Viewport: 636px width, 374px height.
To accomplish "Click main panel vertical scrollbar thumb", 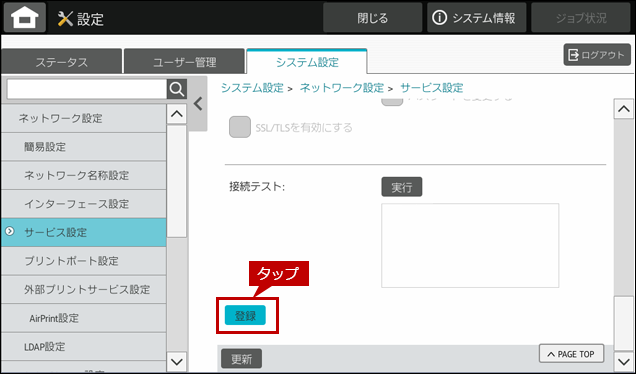I will point(624,323).
